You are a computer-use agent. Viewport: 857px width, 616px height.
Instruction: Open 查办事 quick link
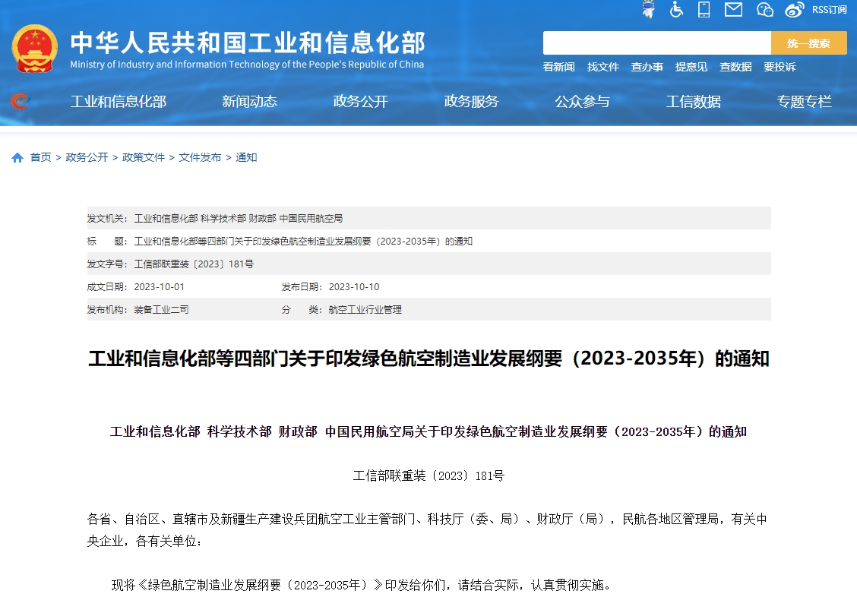click(647, 68)
